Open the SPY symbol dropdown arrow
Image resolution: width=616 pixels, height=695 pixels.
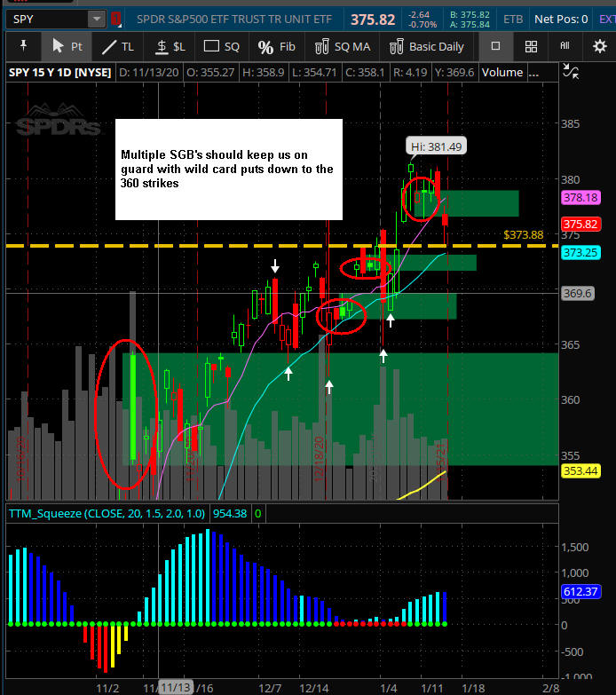pyautogui.click(x=96, y=19)
